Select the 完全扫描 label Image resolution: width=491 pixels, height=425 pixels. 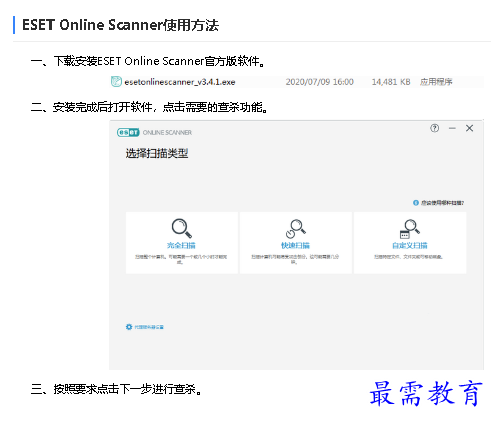pyautogui.click(x=181, y=246)
